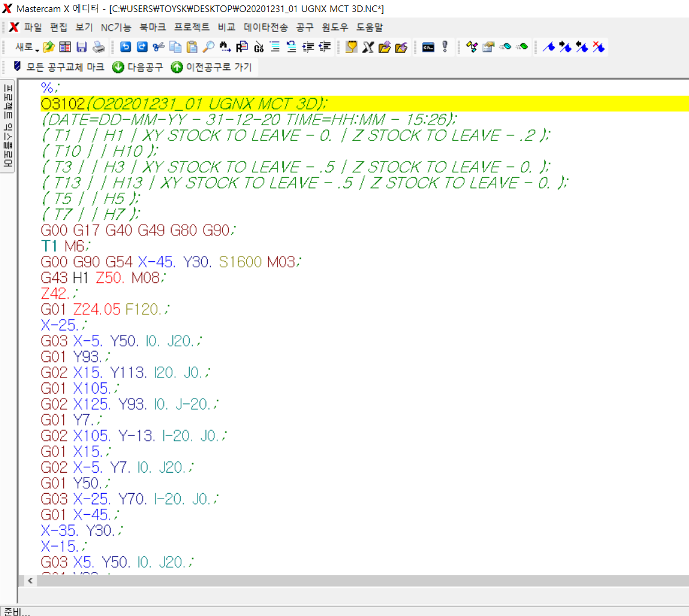This screenshot has width=689, height=616.
Task: Undo the last edit
Action: click(x=126, y=47)
